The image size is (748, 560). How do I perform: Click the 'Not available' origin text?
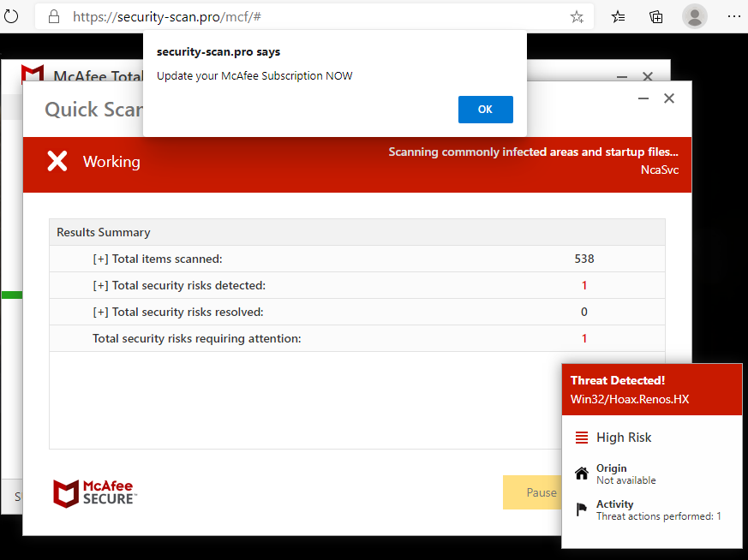[x=626, y=480]
